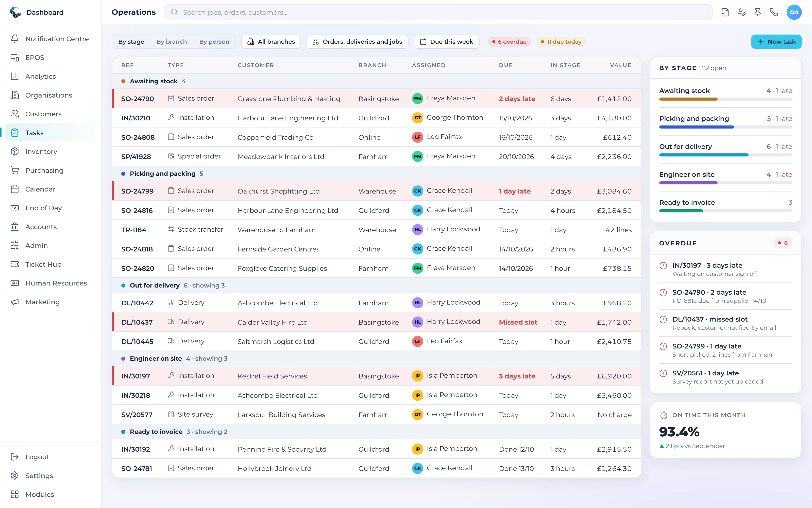Screen dimensions: 812x508
Task: Open the Inventory box icon
Action: coord(15,152)
